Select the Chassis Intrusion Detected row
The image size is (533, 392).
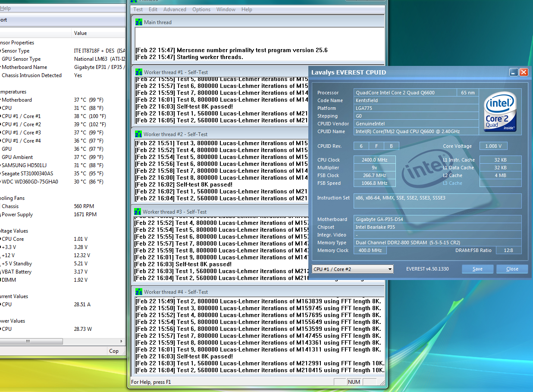[63, 75]
